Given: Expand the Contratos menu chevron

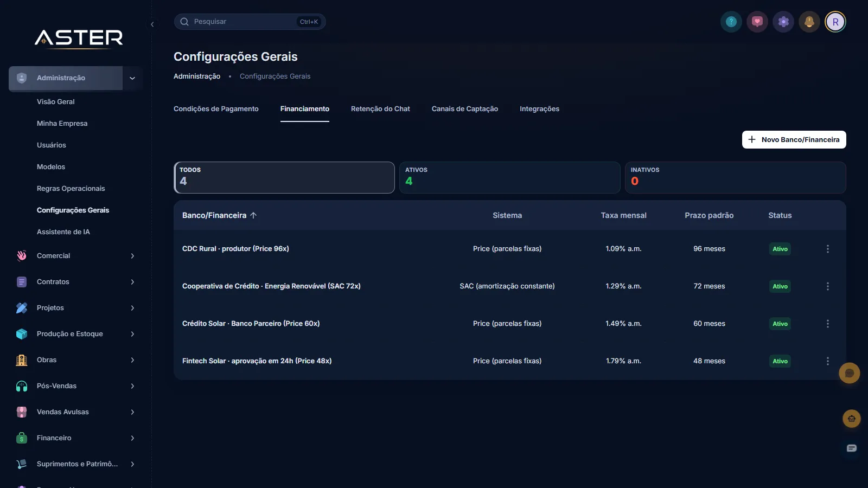Looking at the screenshot, I should pos(132,282).
